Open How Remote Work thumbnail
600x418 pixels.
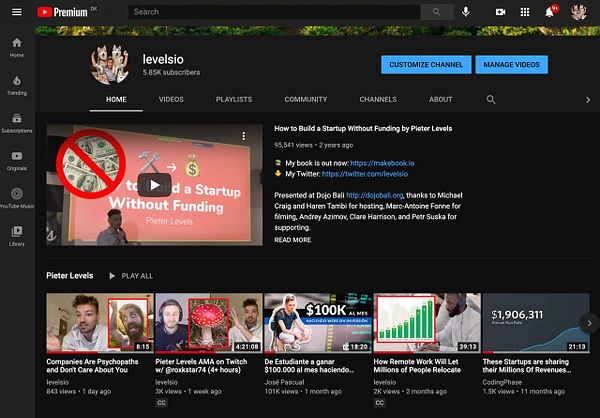(427, 323)
